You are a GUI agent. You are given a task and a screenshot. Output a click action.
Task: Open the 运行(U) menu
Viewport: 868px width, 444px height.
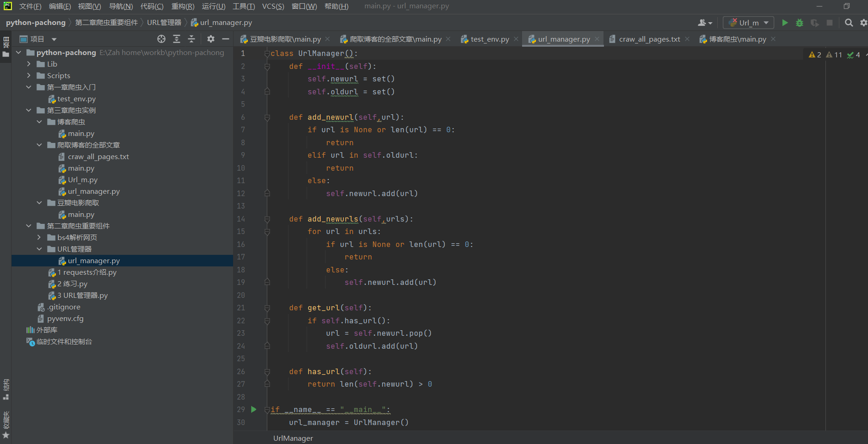pos(214,6)
